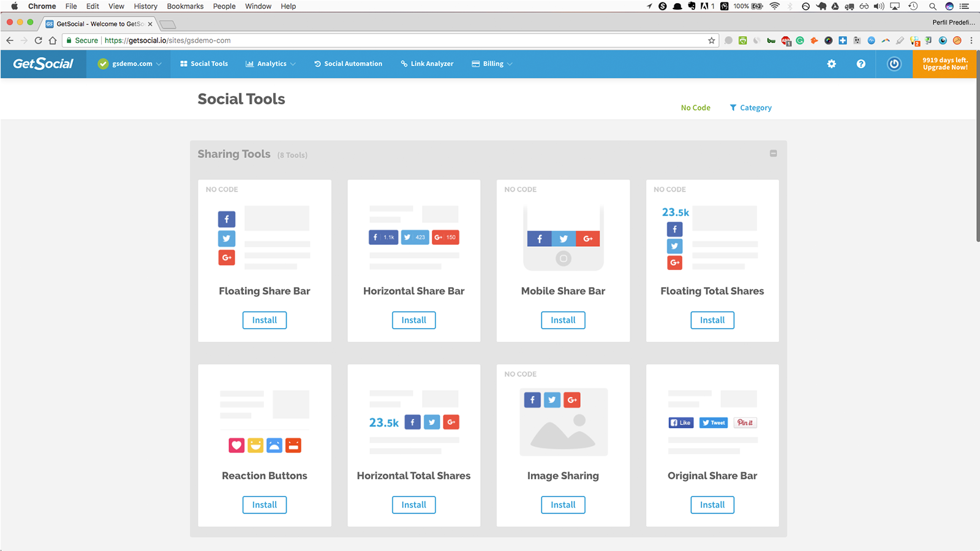Click the mobile home button in Mobile Share Bar preview
The height and width of the screenshot is (551, 980).
(x=563, y=258)
